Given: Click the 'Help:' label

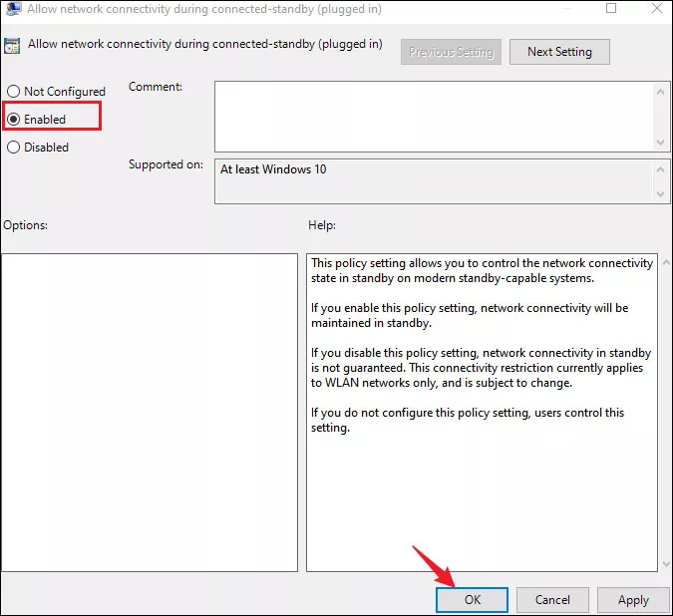Looking at the screenshot, I should point(322,225).
